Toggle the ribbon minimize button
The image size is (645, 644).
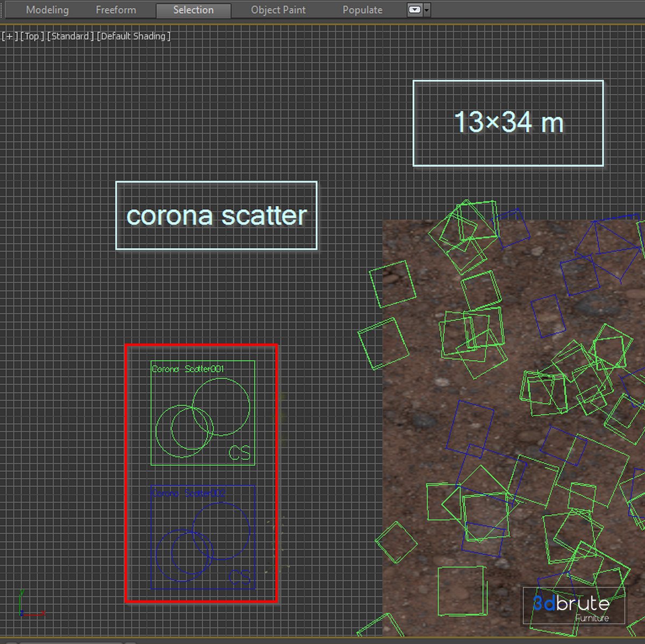(x=414, y=10)
